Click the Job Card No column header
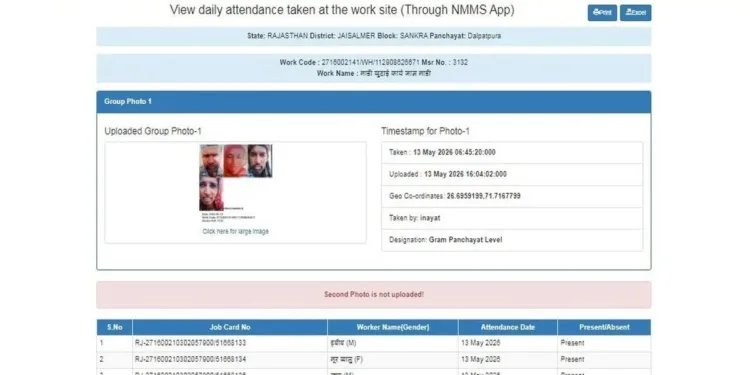The image size is (750, 375). 230,328
